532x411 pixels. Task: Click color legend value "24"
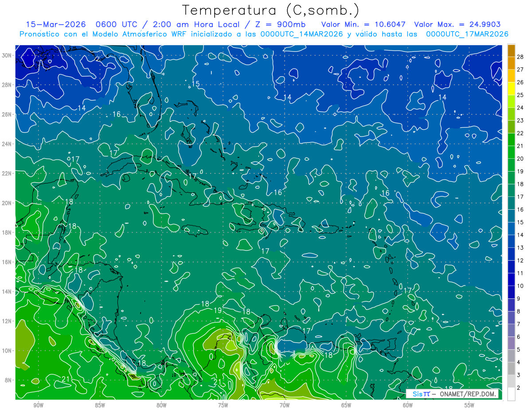(x=520, y=108)
